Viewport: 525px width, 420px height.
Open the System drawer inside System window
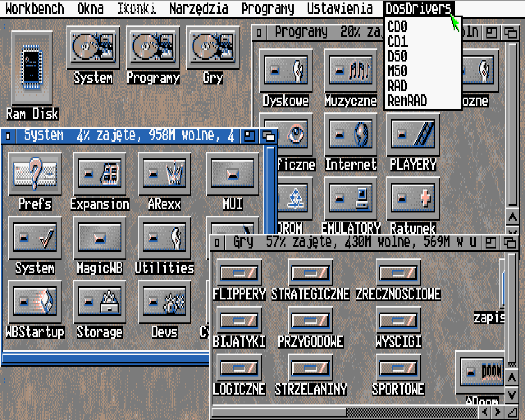tap(34, 238)
